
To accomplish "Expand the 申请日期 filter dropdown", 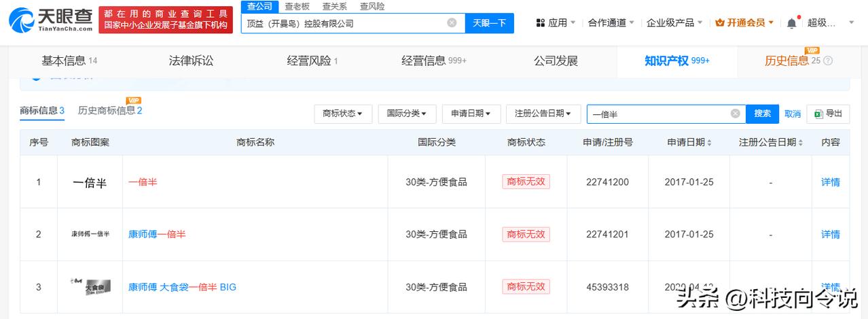I will coord(471,114).
